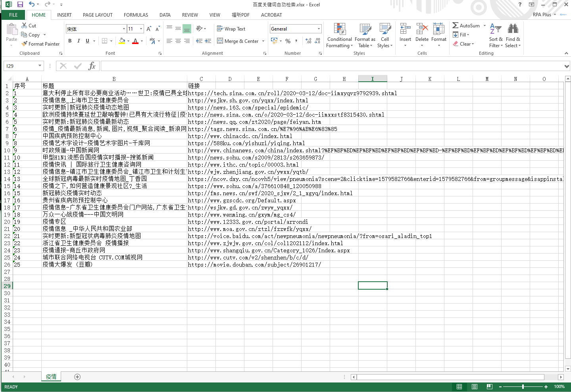This screenshot has height=392, width=571.
Task: Align text to the right
Action: tap(187, 41)
